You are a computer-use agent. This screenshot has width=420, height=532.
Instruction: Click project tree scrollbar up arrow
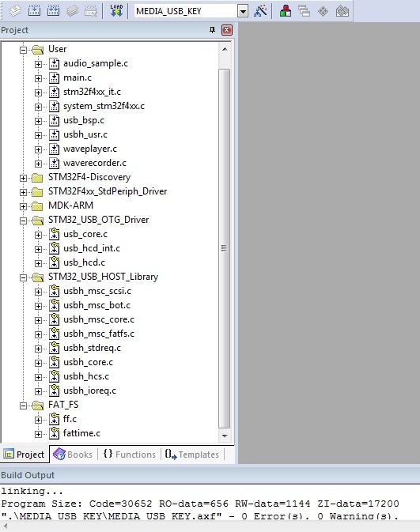(225, 49)
